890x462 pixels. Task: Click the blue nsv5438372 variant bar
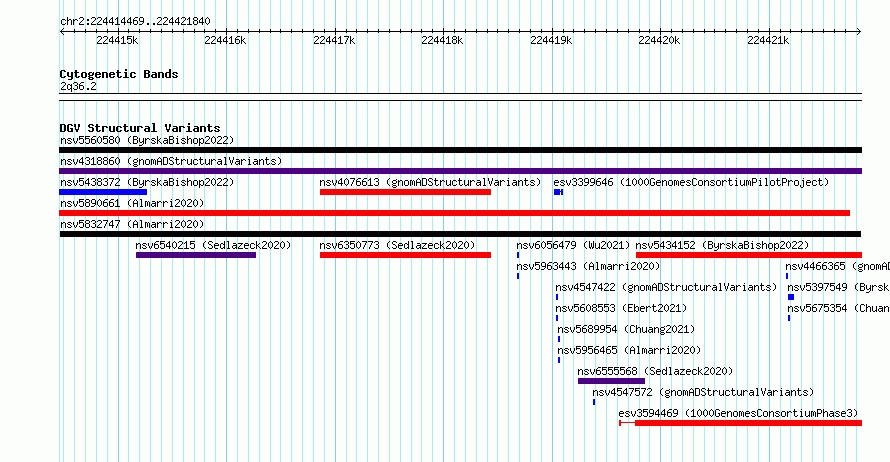[x=103, y=192]
